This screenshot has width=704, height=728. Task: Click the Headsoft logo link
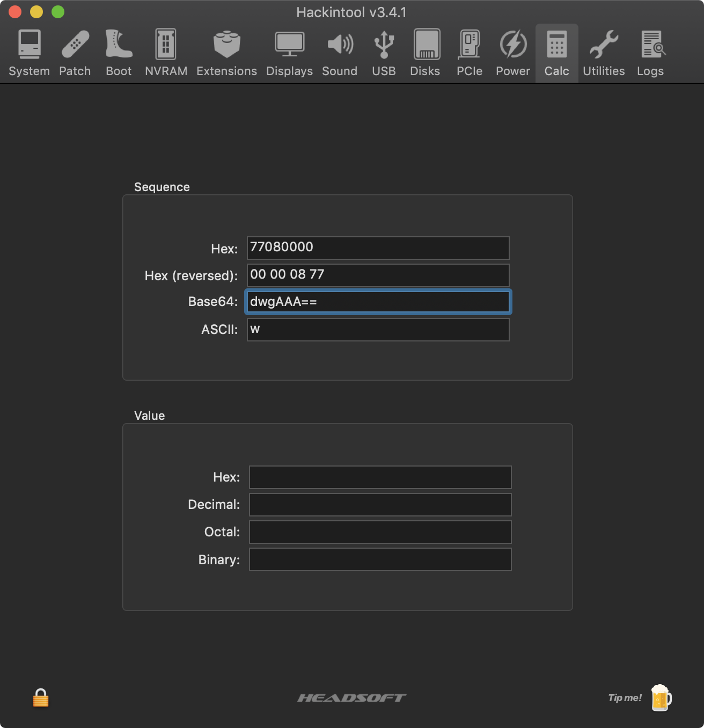click(x=352, y=698)
